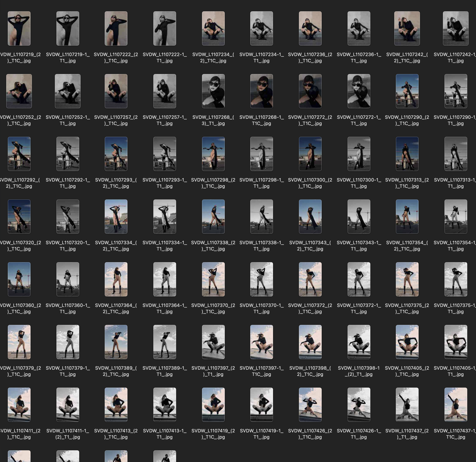The width and height of the screenshot is (476, 462).
Task: Select thumbnail of SVDW_L1107222-1_T1_.jpg
Action: tap(165, 28)
